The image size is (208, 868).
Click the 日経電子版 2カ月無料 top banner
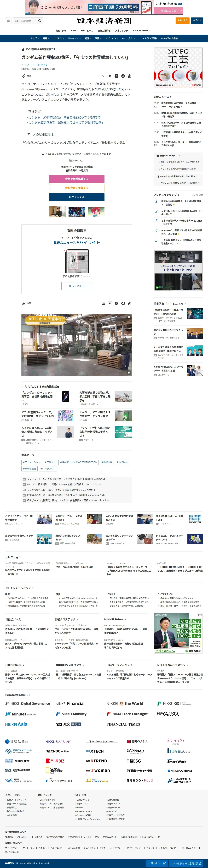click(x=104, y=7)
